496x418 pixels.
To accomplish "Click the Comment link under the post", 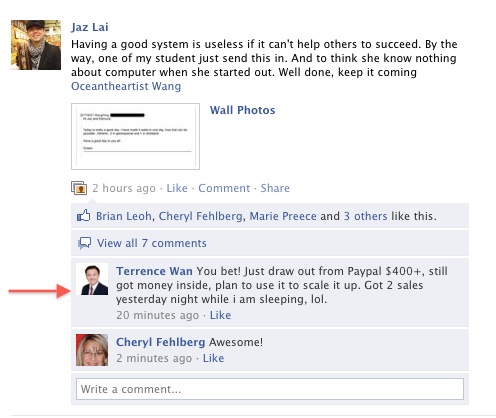I will click(x=224, y=188).
